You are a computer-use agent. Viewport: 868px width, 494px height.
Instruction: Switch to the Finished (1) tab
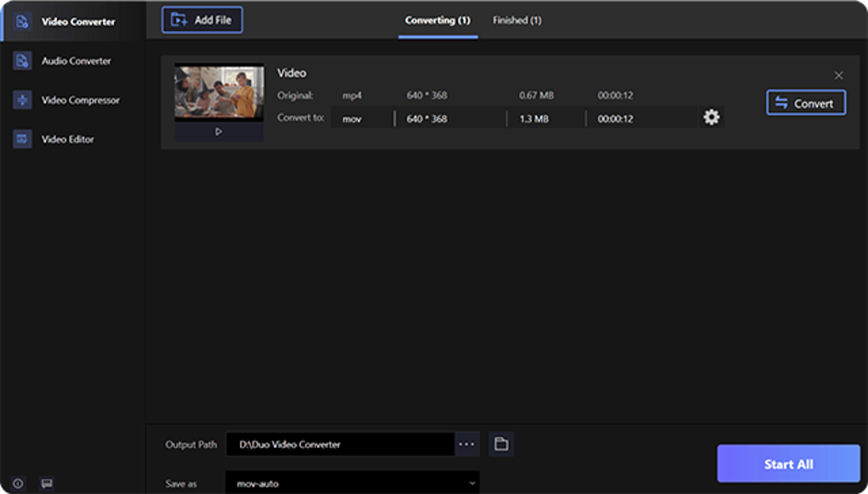(517, 20)
